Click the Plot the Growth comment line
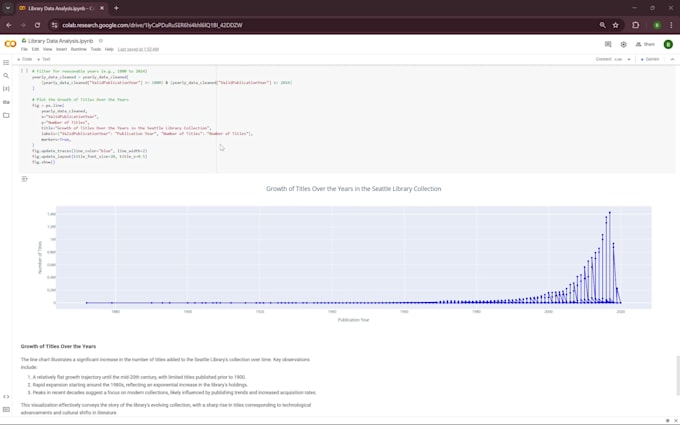This screenshot has width=680, height=425. 80,100
